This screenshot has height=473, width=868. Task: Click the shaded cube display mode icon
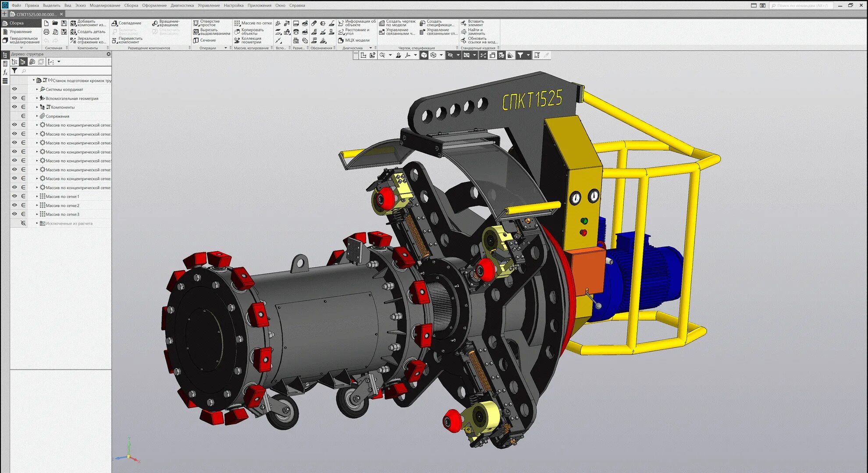point(424,55)
